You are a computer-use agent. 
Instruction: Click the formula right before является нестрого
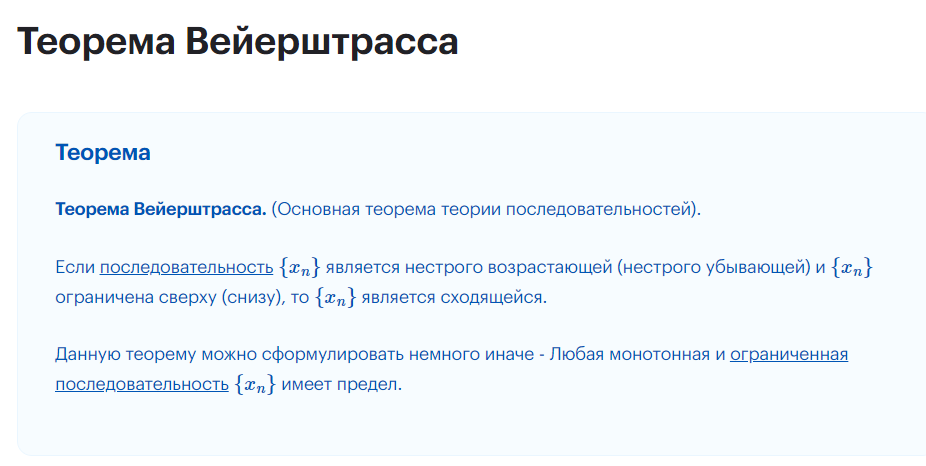(299, 268)
